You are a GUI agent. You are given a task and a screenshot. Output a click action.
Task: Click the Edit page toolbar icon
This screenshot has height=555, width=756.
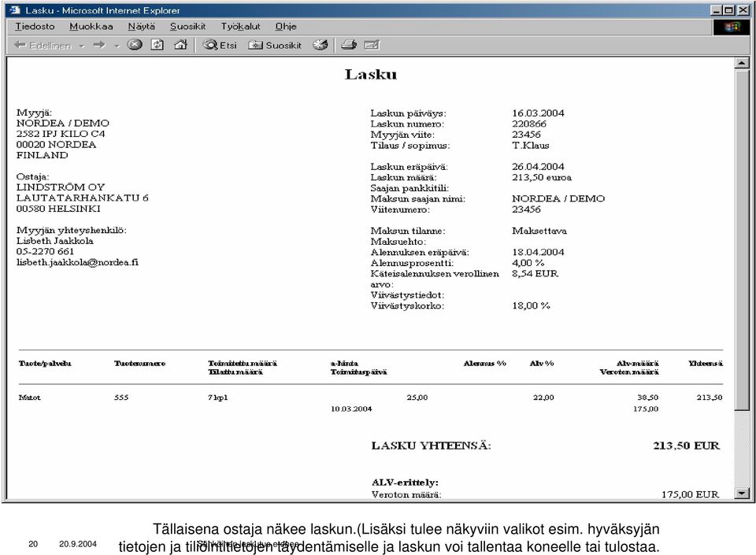coord(372,45)
